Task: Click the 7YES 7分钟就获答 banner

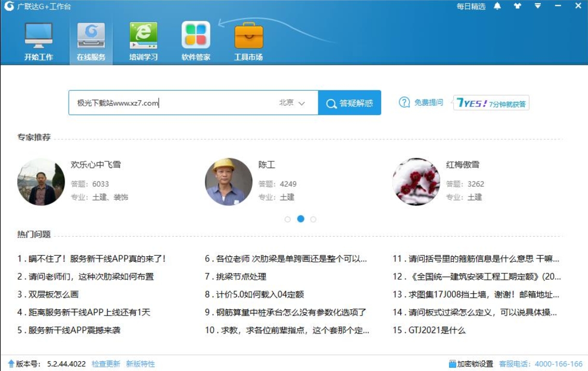Action: 491,103
